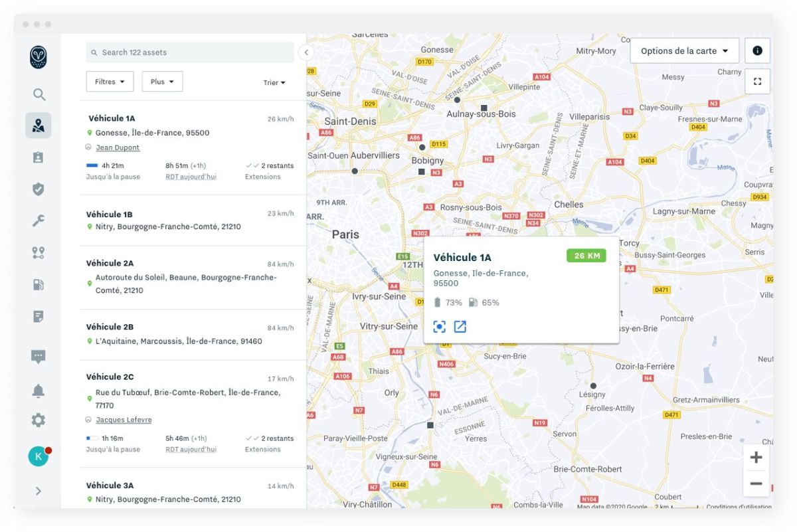Open Véhicule 1A details via popup external-link icon
This screenshot has width=797, height=532.
tap(460, 326)
